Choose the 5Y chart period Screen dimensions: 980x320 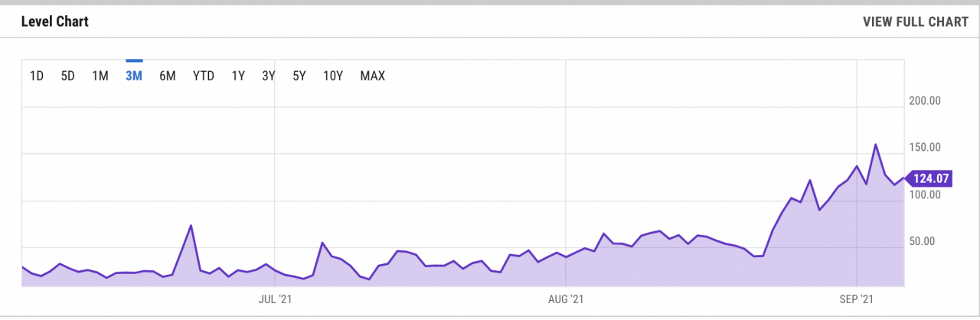click(x=299, y=76)
